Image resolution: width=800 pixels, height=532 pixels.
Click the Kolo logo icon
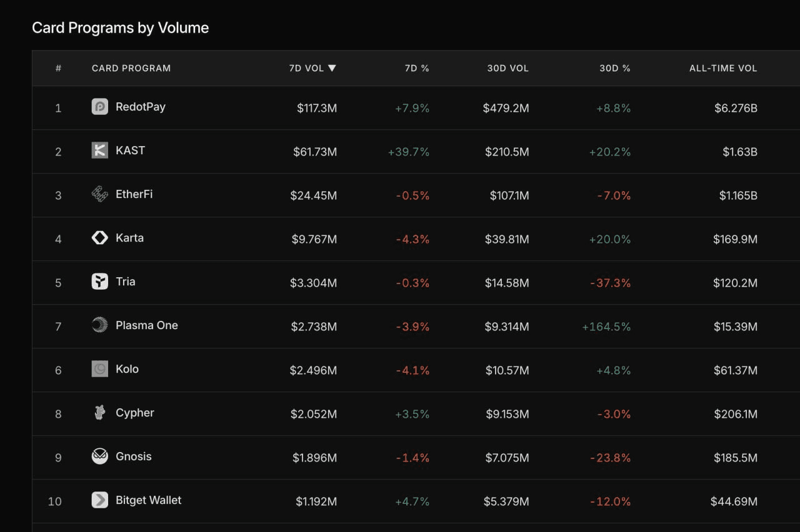[x=99, y=369]
